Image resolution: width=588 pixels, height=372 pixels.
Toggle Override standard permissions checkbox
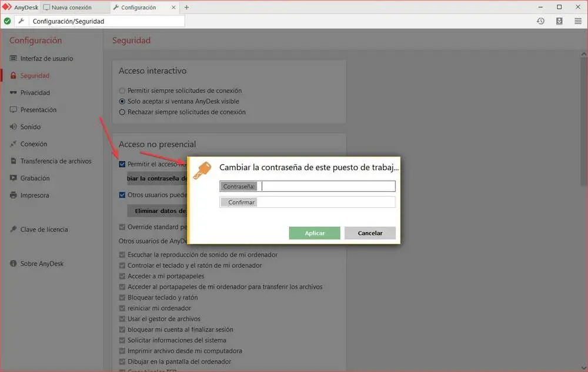pos(122,227)
